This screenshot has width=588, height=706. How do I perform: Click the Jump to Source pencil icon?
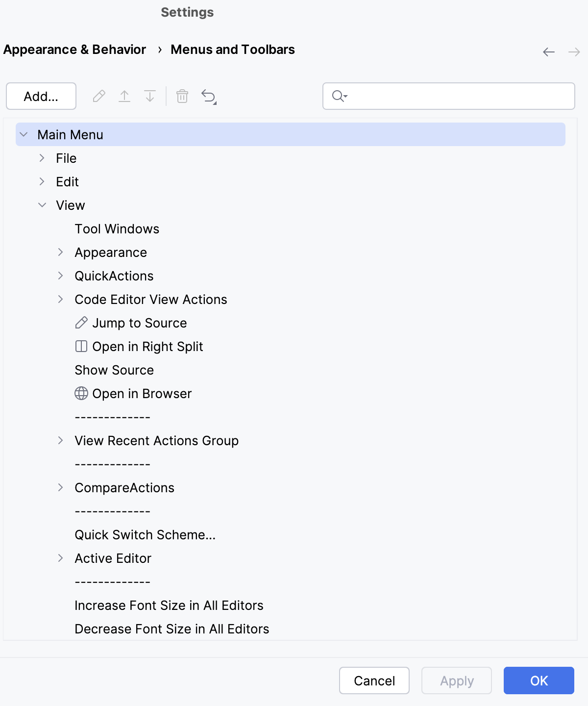81,323
